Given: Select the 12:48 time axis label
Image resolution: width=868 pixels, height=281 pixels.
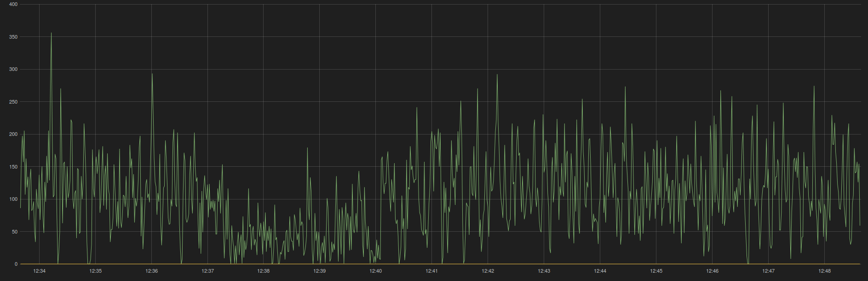Looking at the screenshot, I should pyautogui.click(x=825, y=271).
